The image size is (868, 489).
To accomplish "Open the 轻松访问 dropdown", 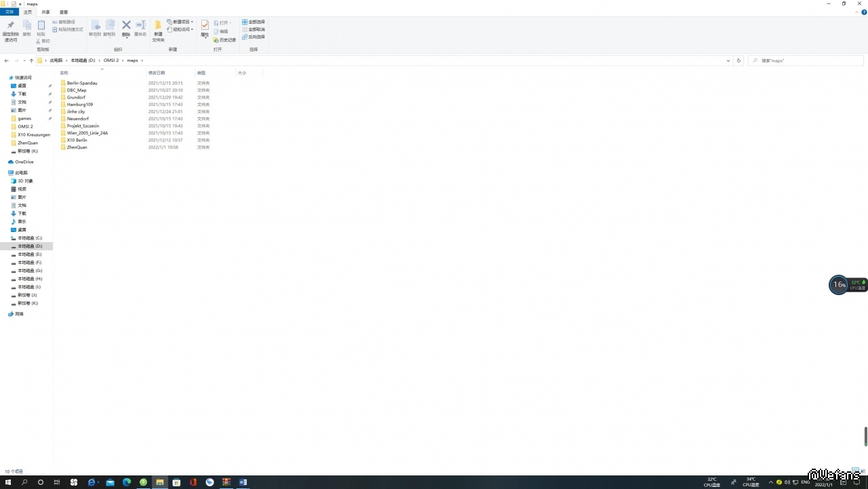I will 180,29.
